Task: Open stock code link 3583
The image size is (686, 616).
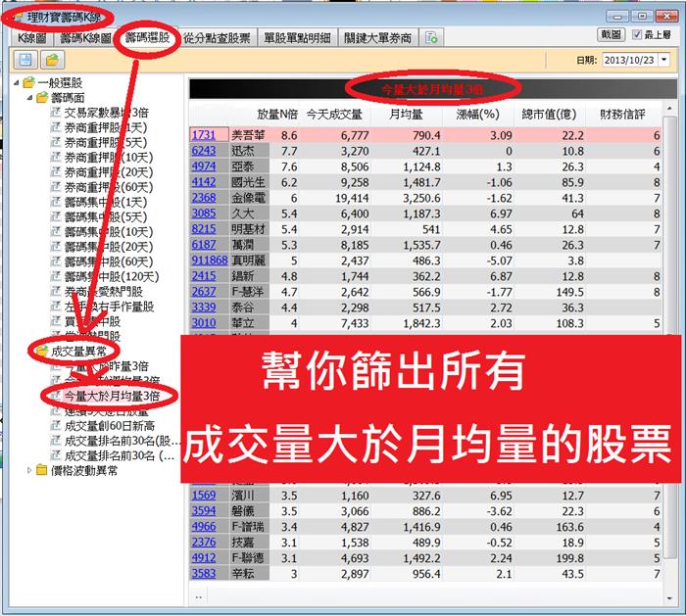Action: [204, 573]
